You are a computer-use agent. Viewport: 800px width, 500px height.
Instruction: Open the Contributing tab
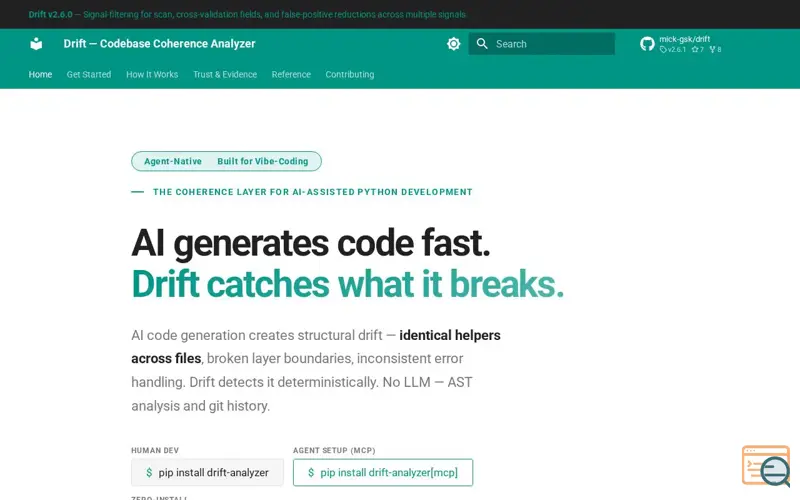coord(350,74)
